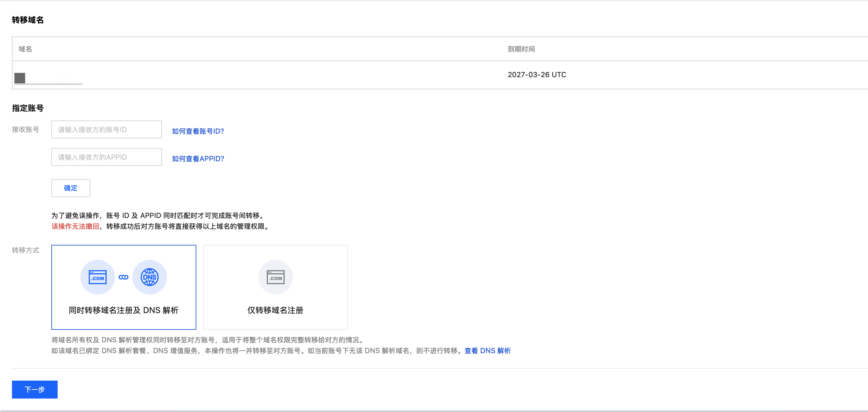Click the red 该操作无法撤回 warning text
The width and height of the screenshot is (868, 412).
[x=75, y=226]
